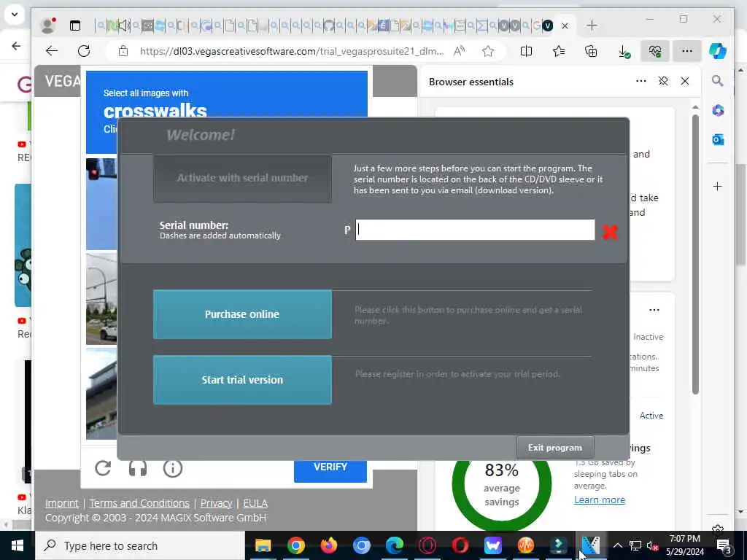The image size is (747, 560).
Task: Open the Browser essentials more options ellipsis
Action: 641,81
